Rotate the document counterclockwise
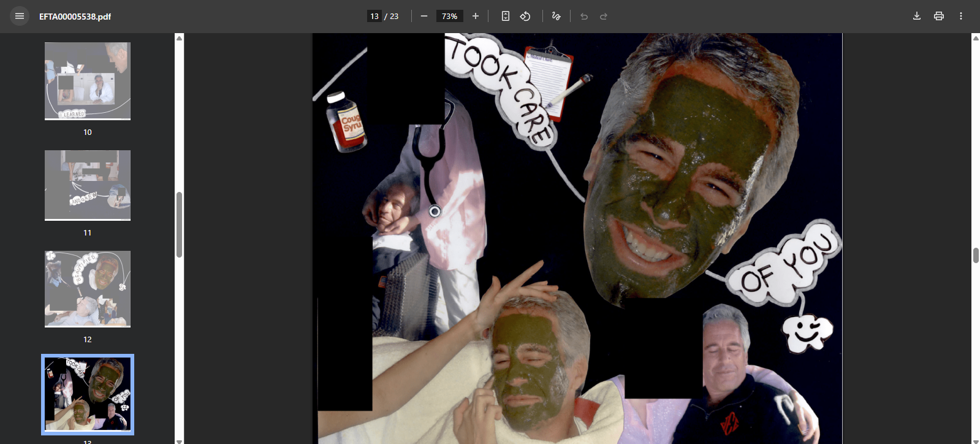Screen dimensions: 980x444 525,16
